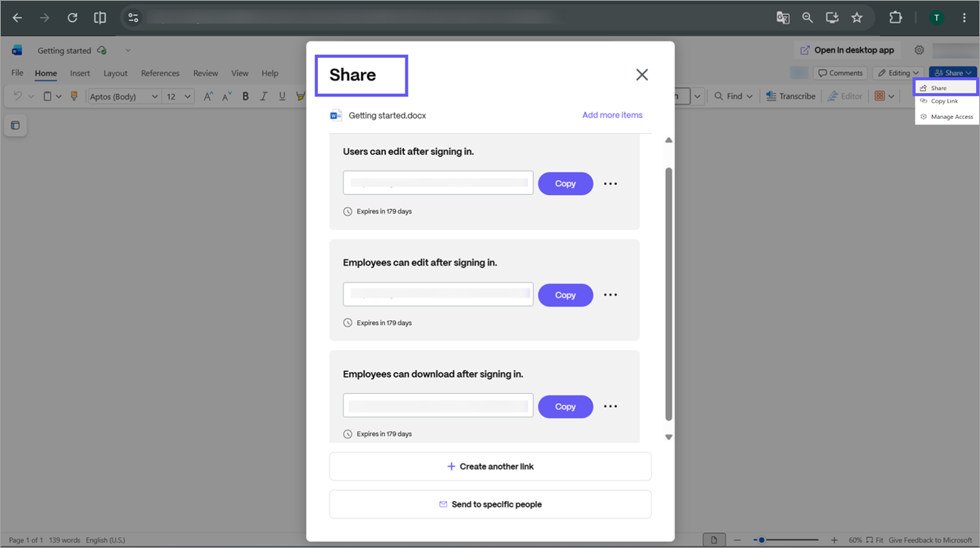
Task: Open the Editing mode dropdown
Action: [x=898, y=73]
